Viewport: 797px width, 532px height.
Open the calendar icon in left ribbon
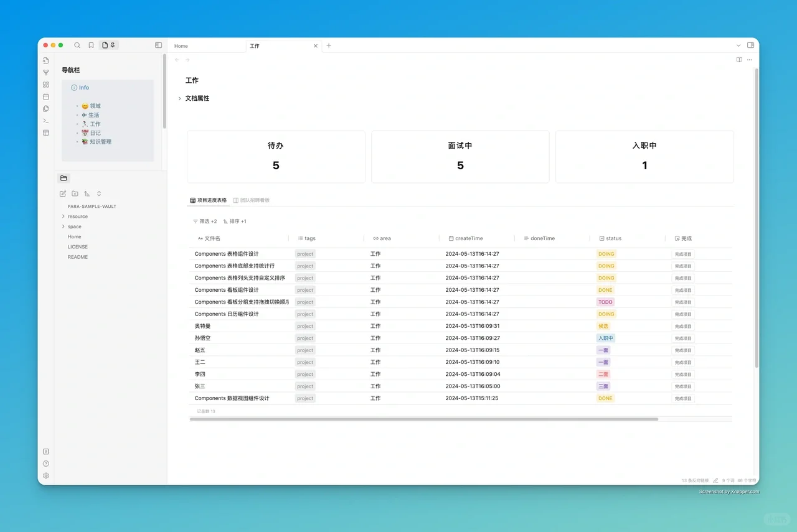[45, 96]
